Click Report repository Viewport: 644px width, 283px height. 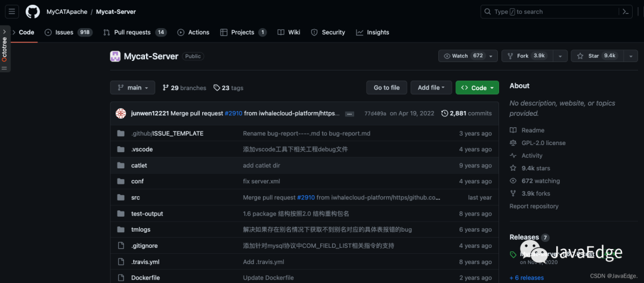coord(534,206)
